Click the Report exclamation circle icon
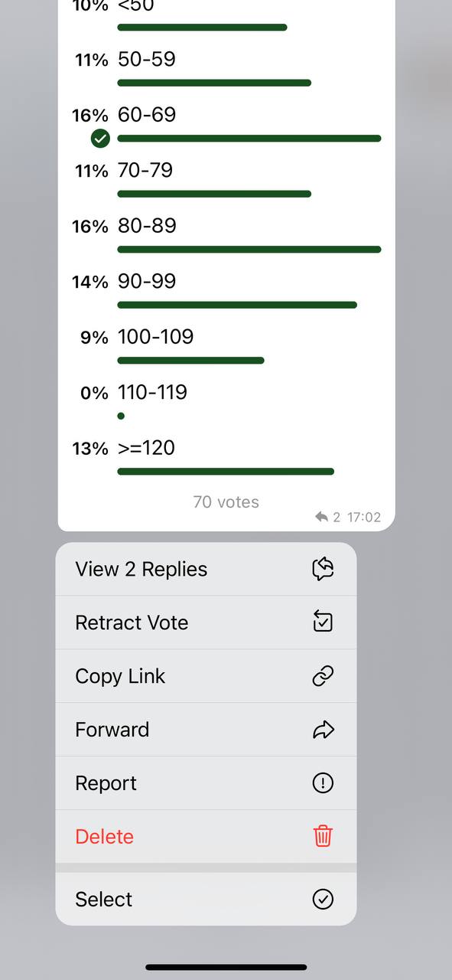Viewport: 452px width, 980px height. click(323, 783)
